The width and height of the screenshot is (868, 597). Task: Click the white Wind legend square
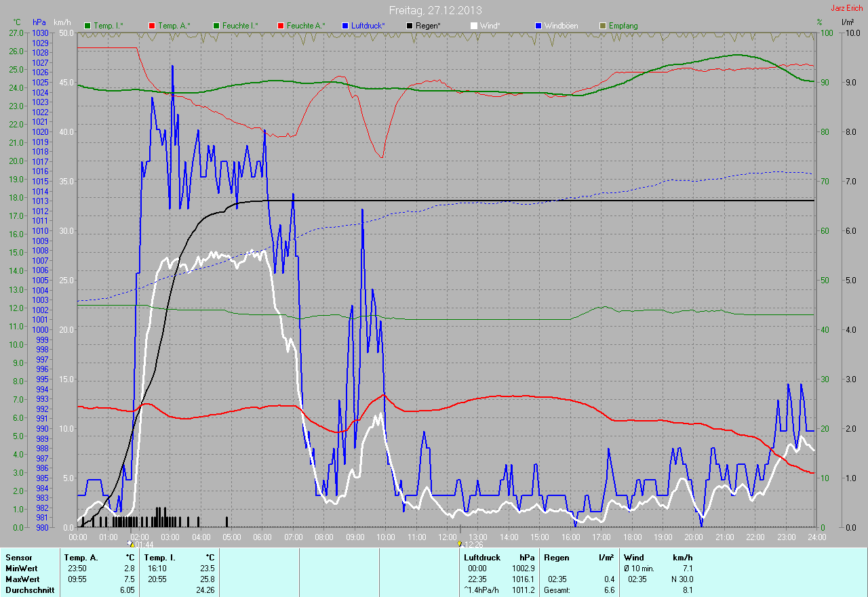474,26
